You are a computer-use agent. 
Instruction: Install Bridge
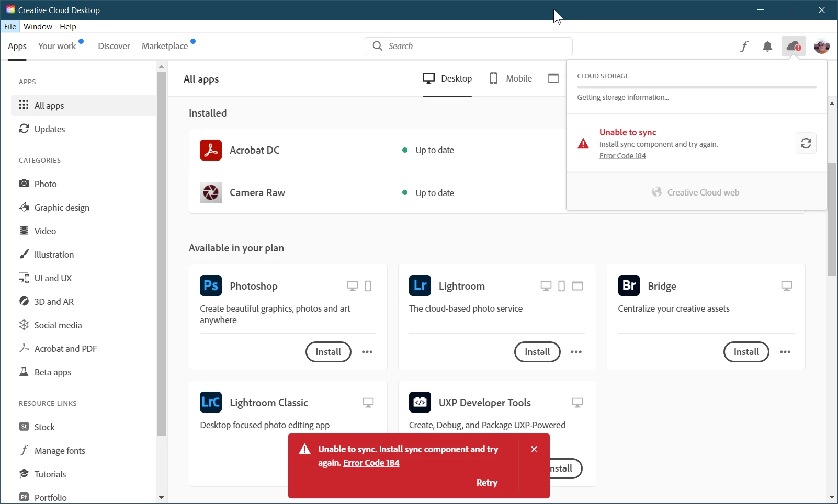(x=746, y=352)
